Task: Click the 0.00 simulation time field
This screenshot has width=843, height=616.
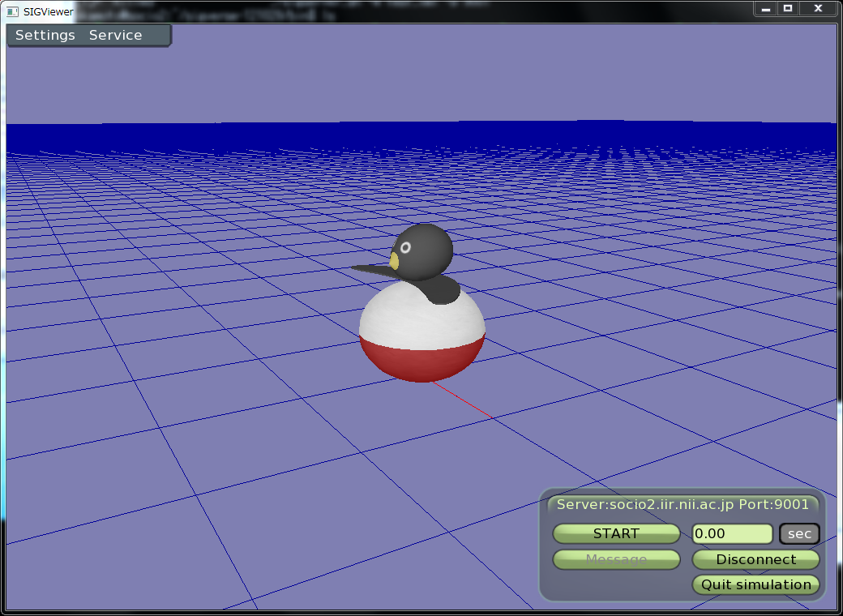Action: 732,533
